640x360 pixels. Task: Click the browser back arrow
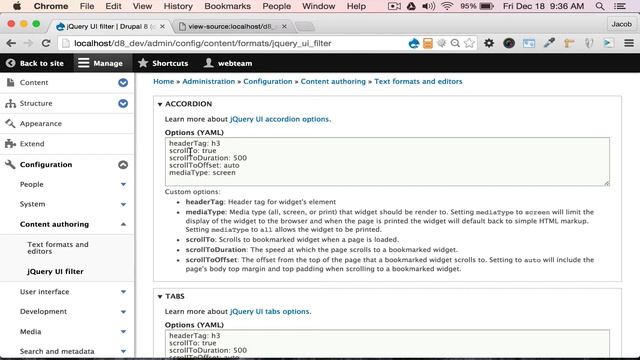[11, 43]
